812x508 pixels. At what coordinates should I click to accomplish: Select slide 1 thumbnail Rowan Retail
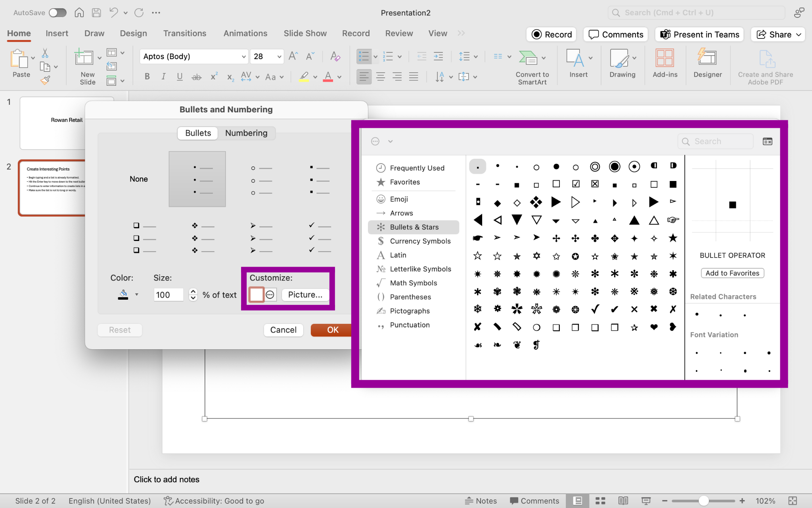[x=67, y=123]
